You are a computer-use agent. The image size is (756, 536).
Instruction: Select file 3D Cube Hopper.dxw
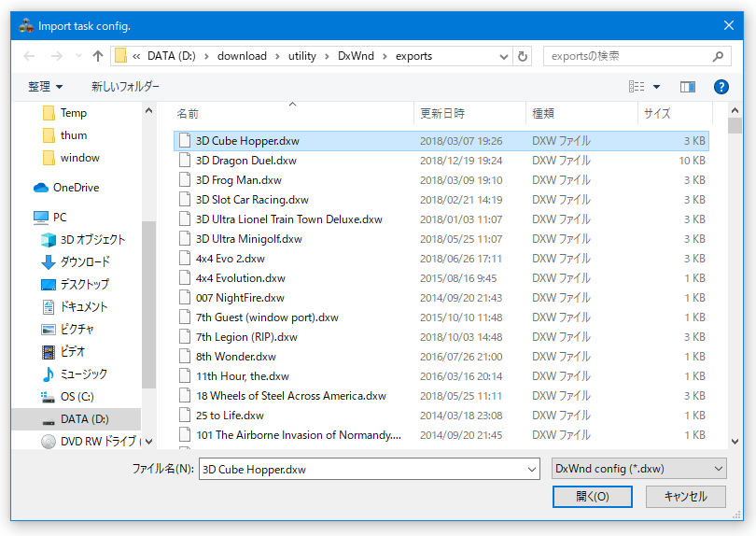point(441,141)
